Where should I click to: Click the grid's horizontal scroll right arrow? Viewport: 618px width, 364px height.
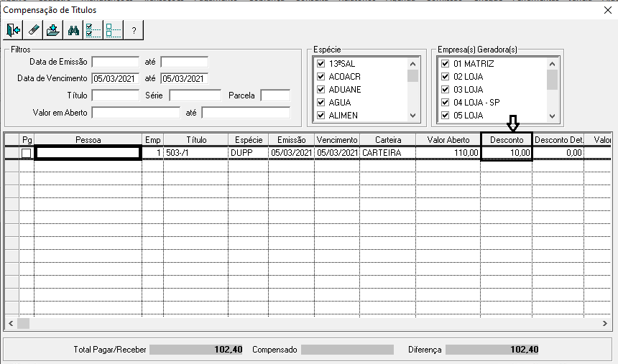(x=605, y=323)
